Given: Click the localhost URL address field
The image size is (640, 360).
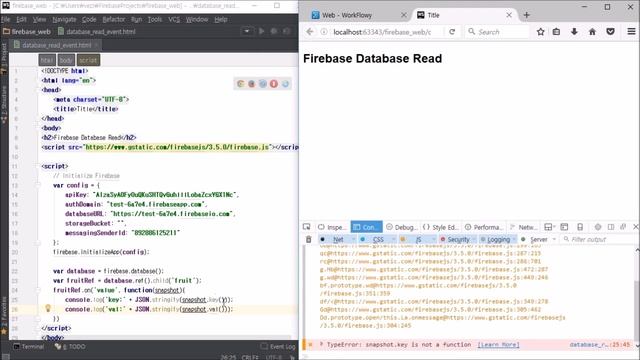Looking at the screenshot, I should [383, 31].
